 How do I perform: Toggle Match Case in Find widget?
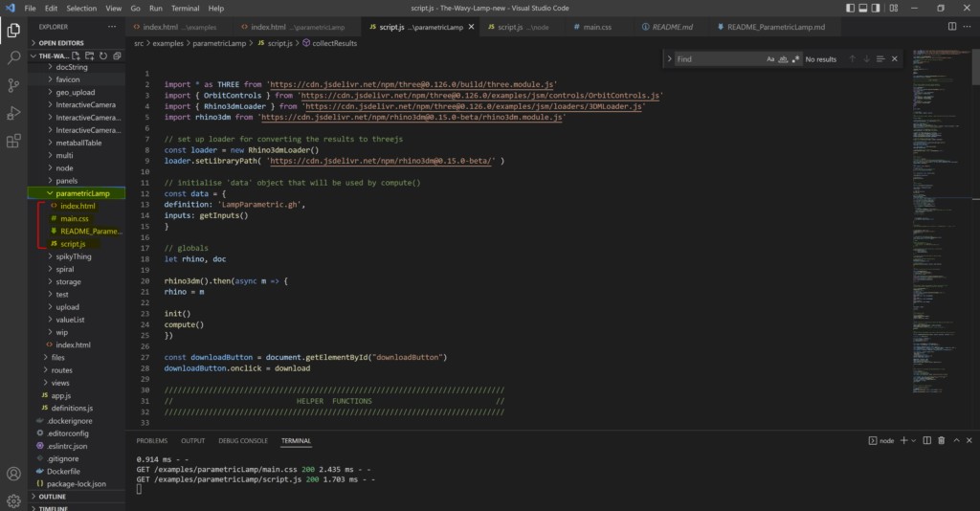(x=770, y=59)
